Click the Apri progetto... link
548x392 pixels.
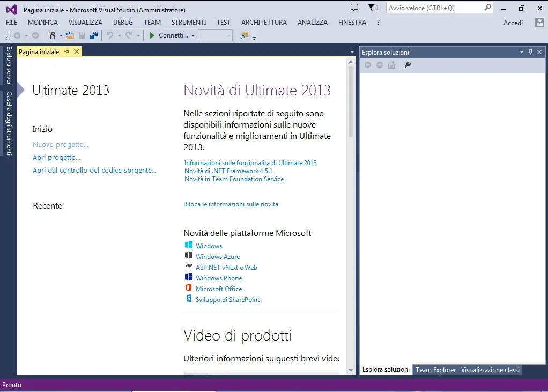coord(57,157)
